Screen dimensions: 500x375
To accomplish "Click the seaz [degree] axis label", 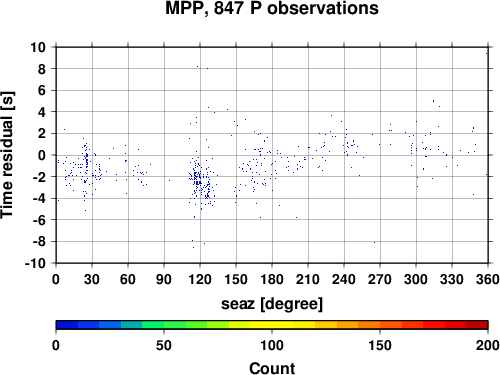I will point(272,304).
